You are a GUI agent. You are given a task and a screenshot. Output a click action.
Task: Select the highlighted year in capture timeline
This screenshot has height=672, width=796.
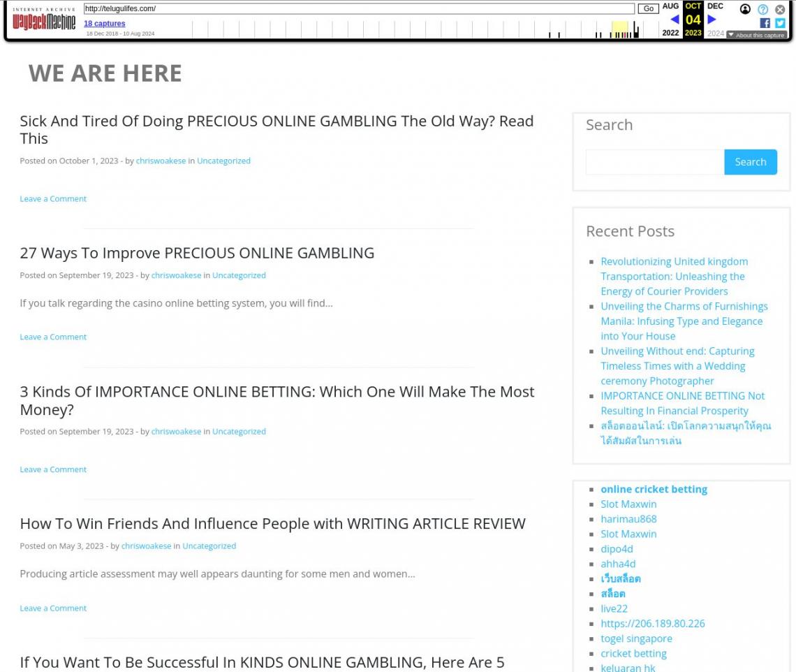pos(619,29)
